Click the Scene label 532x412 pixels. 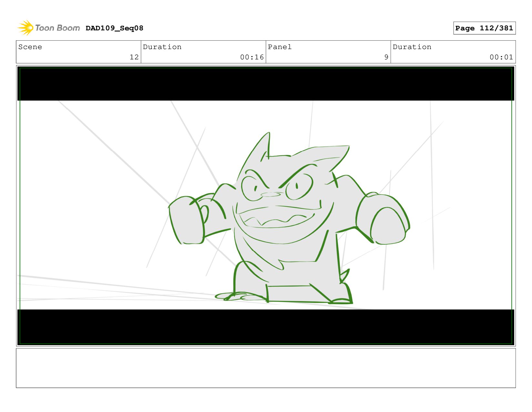point(30,47)
